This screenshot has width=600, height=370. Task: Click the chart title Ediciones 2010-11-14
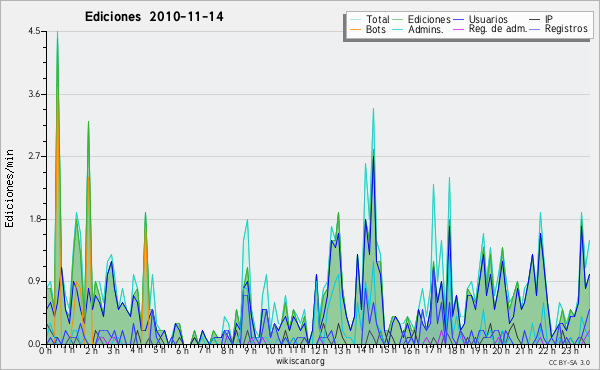pyautogui.click(x=154, y=17)
